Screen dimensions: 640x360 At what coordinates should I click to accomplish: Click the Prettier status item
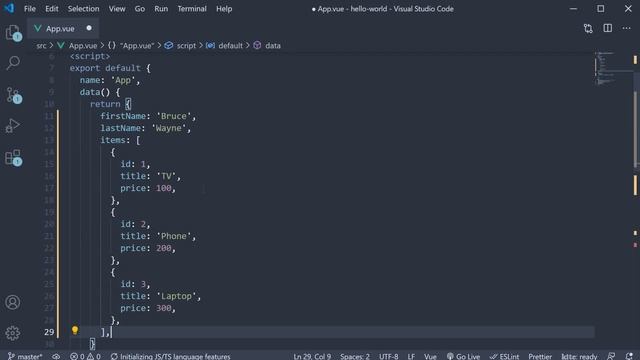coord(540,356)
